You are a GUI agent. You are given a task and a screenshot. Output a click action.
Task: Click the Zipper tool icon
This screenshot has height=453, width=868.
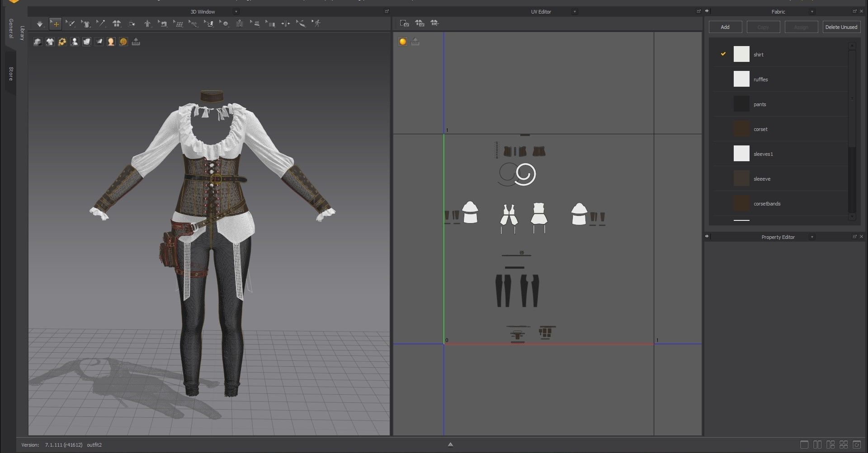pyautogui.click(x=240, y=23)
